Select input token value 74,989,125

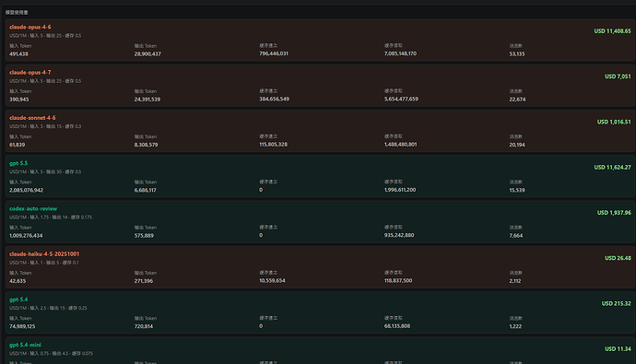(x=22, y=326)
